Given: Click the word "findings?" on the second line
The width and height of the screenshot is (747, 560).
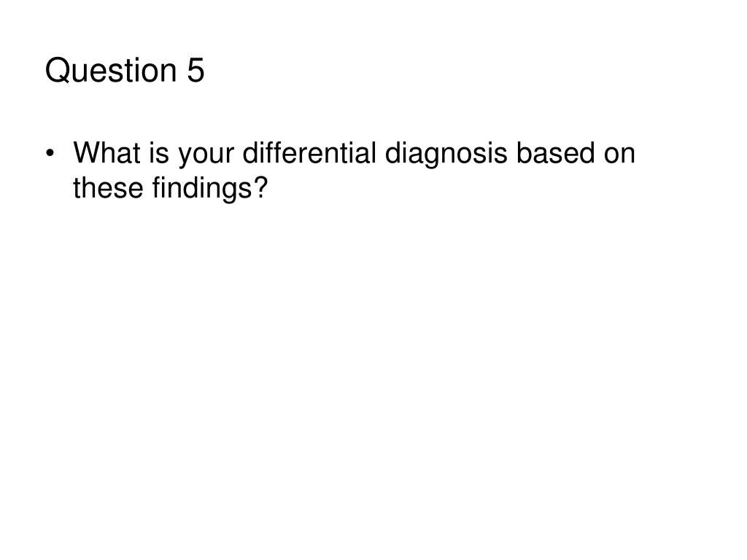Looking at the screenshot, I should pyautogui.click(x=210, y=189).
